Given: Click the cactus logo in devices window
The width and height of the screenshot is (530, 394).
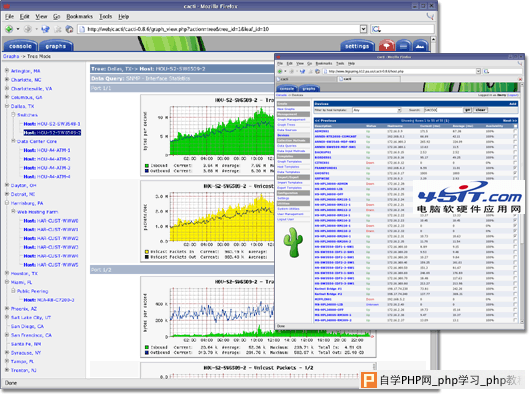Looking at the screenshot, I should click(293, 242).
